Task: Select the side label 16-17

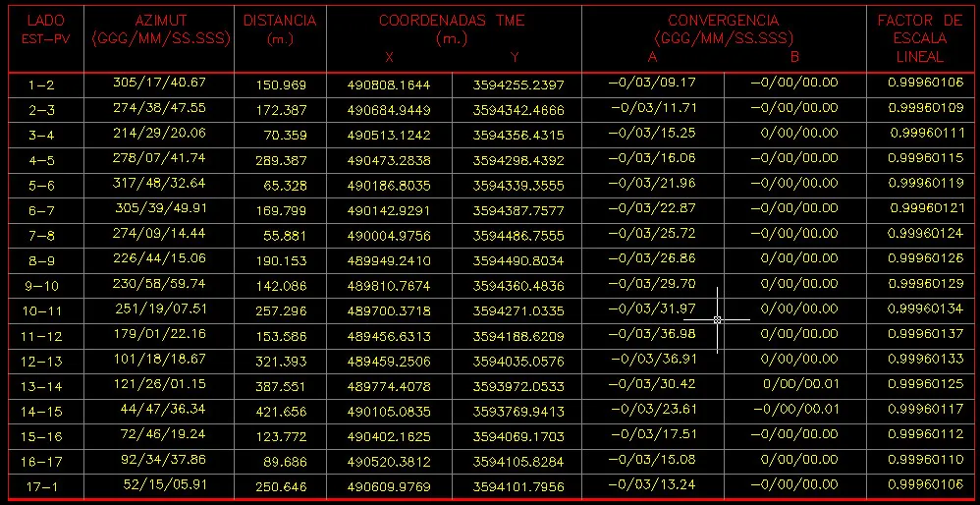Action: tap(42, 461)
